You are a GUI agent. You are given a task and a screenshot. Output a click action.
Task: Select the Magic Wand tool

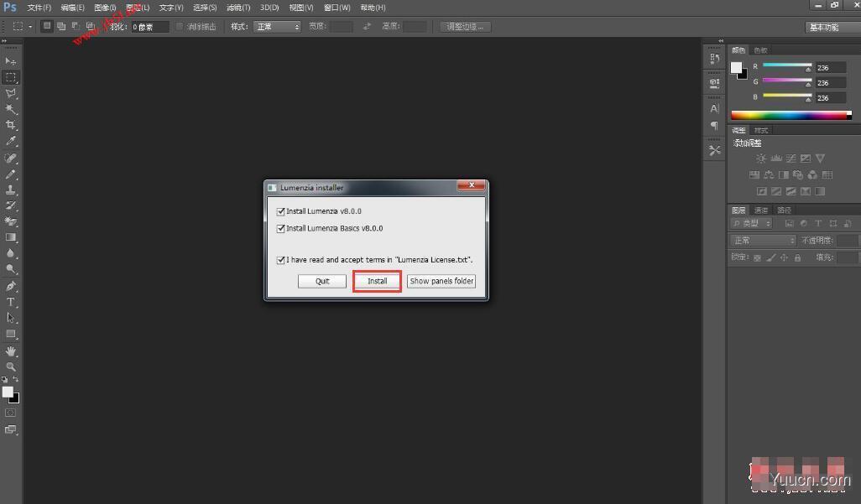pyautogui.click(x=10, y=109)
